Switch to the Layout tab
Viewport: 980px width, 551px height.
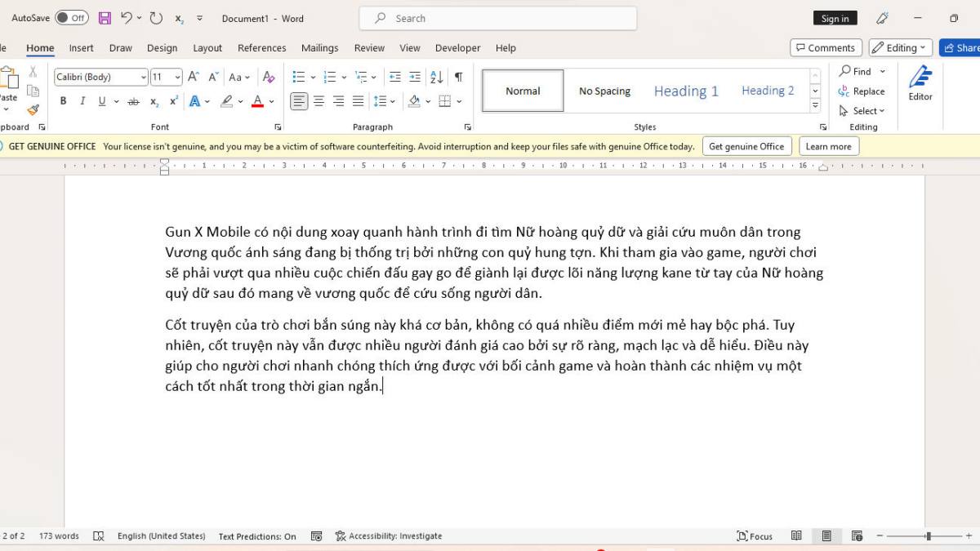pos(207,48)
